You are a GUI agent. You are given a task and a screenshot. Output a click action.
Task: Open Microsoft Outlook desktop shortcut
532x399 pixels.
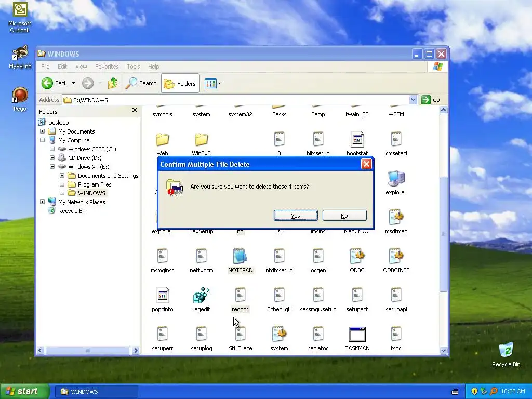click(x=20, y=18)
